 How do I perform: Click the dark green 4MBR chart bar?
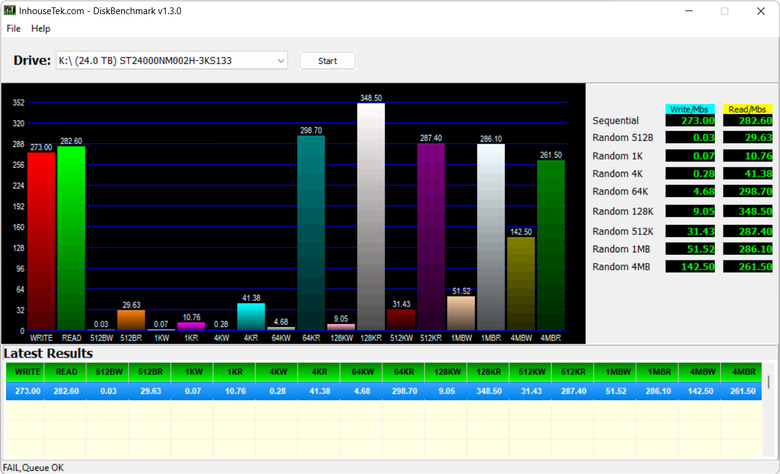[x=551, y=245]
